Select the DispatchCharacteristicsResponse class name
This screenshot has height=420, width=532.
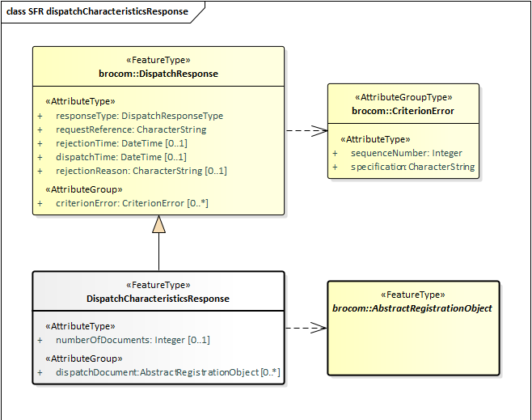pyautogui.click(x=158, y=299)
